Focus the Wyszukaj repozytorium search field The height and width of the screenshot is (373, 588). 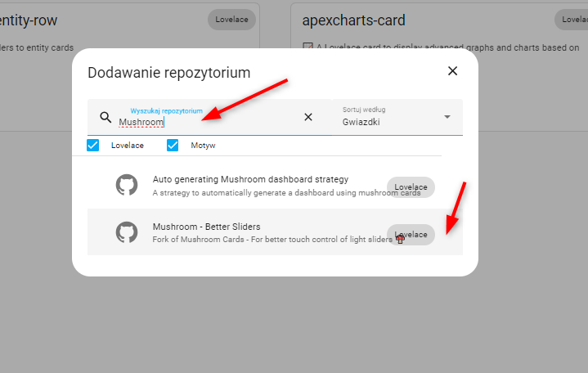point(209,117)
